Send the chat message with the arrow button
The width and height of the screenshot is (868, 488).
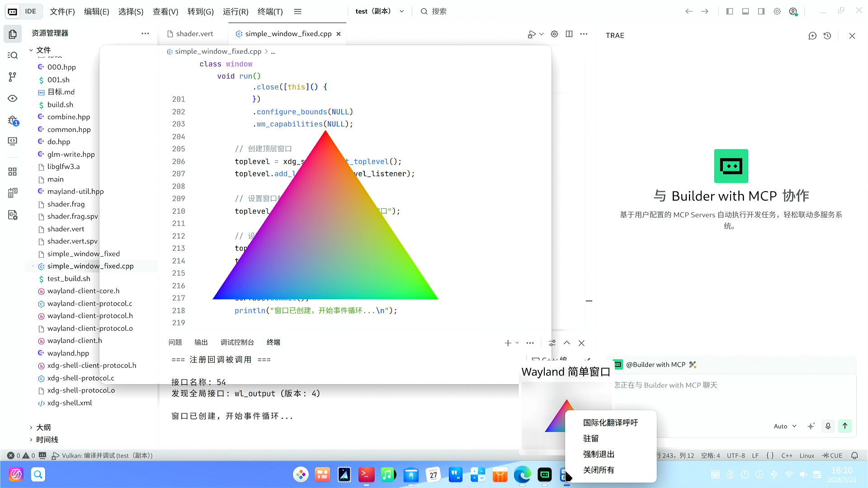point(844,426)
